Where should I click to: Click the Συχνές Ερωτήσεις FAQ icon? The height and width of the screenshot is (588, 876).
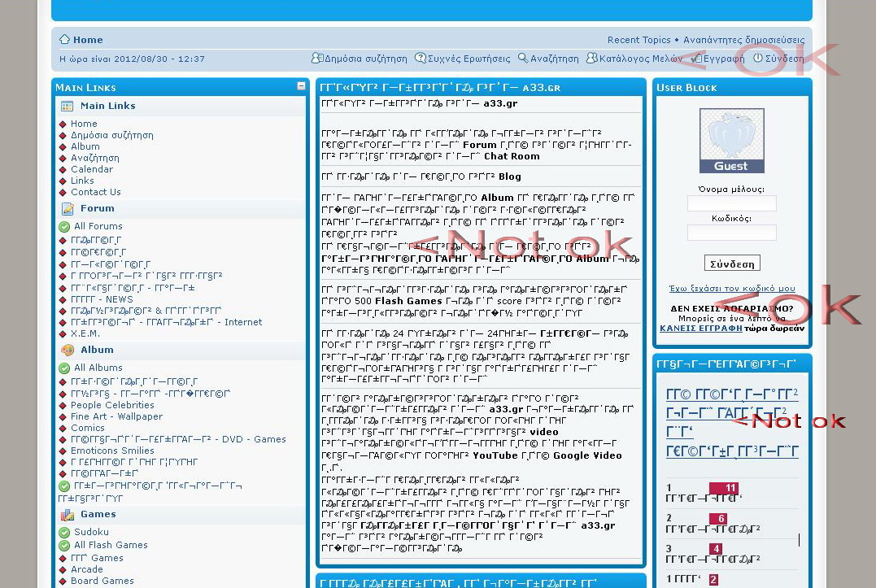421,59
